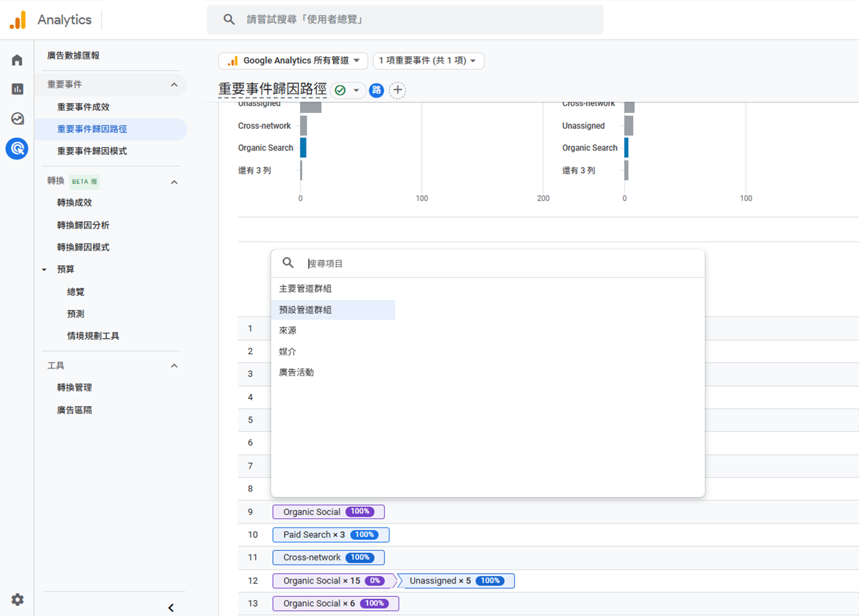Screen dimensions: 859x616
Task: Click the Analytics logo
Action: pyautogui.click(x=18, y=20)
